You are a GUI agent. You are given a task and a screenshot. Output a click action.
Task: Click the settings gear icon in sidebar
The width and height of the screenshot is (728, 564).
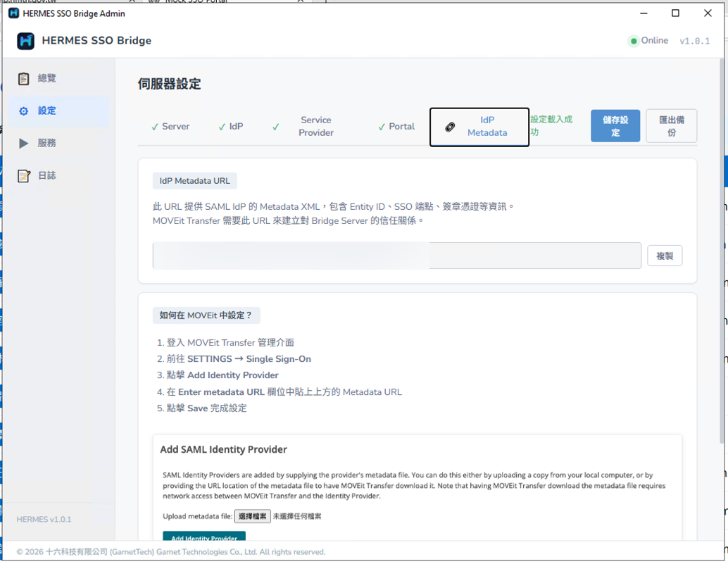[24, 111]
